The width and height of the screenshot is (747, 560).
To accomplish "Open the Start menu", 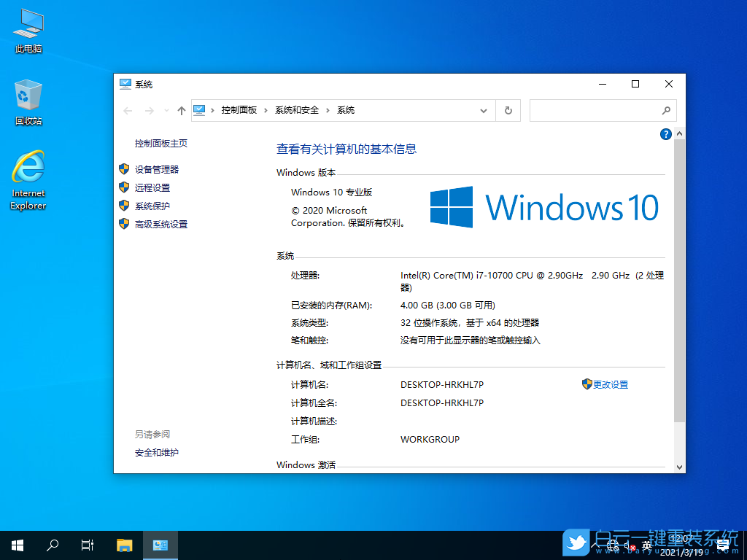I will pyautogui.click(x=17, y=545).
